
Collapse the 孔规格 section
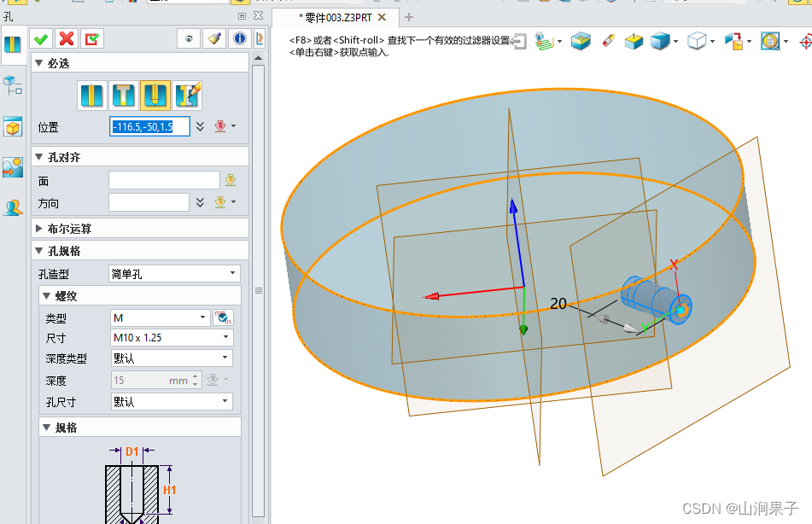pos(38,251)
